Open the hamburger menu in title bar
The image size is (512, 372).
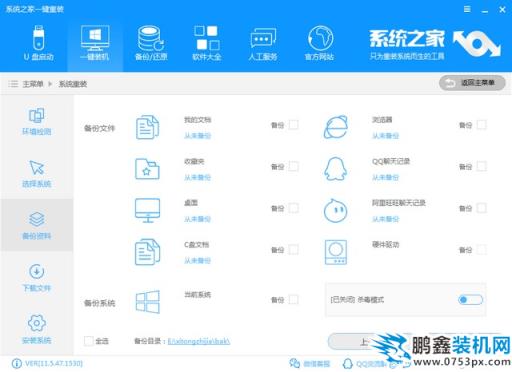click(x=467, y=9)
